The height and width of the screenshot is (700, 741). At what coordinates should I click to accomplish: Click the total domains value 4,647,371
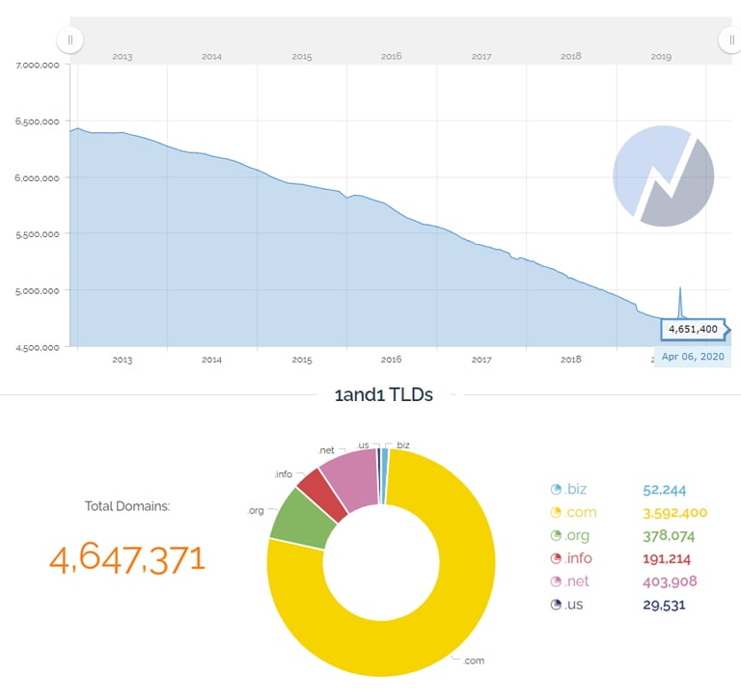coord(127,559)
